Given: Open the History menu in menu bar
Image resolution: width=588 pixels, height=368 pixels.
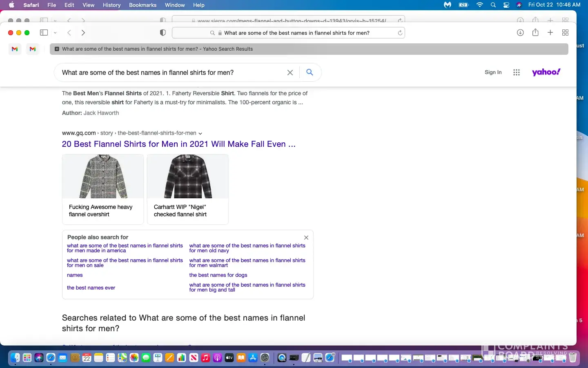Looking at the screenshot, I should click(x=111, y=5).
